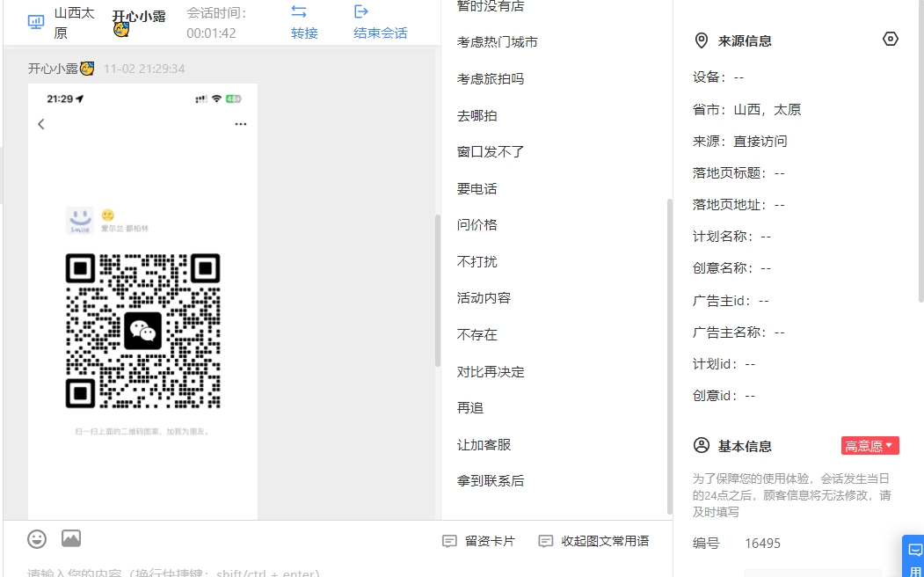Screen dimensions: 924x577
Task: Select quick reply 不存在
Action: pos(477,335)
